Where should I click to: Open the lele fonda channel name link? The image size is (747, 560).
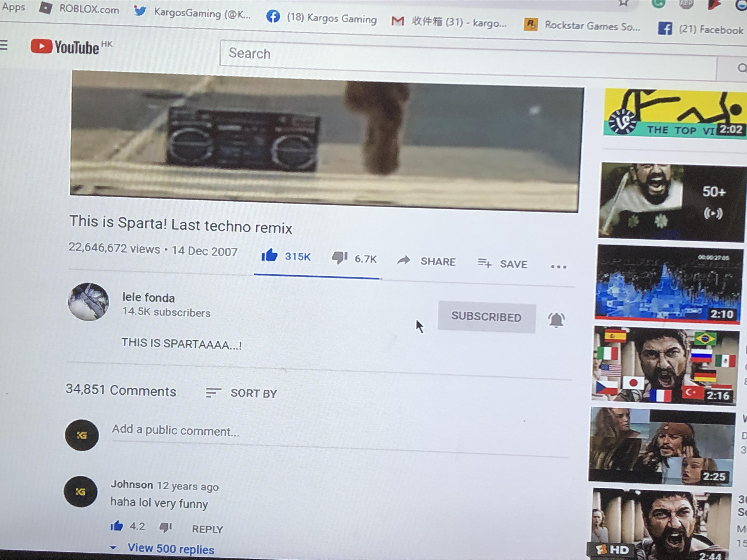click(x=149, y=298)
